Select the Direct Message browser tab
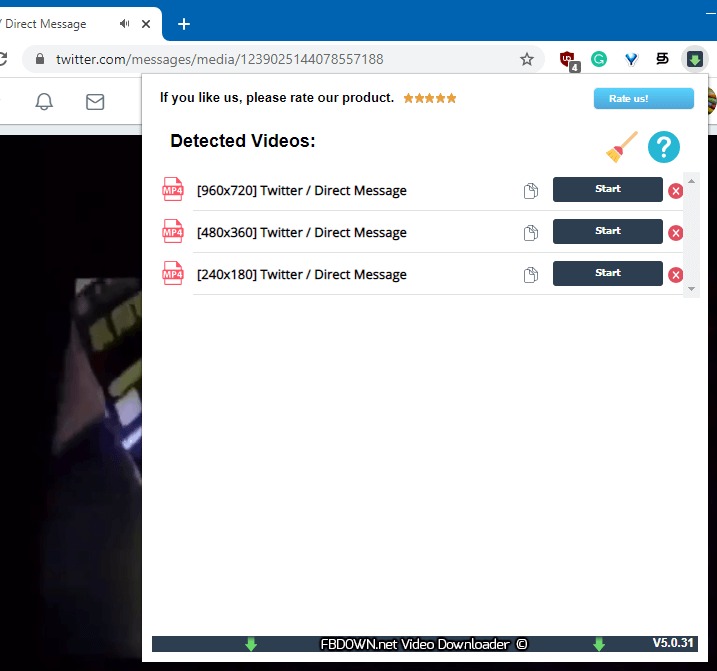The image size is (717, 671). tap(78, 24)
